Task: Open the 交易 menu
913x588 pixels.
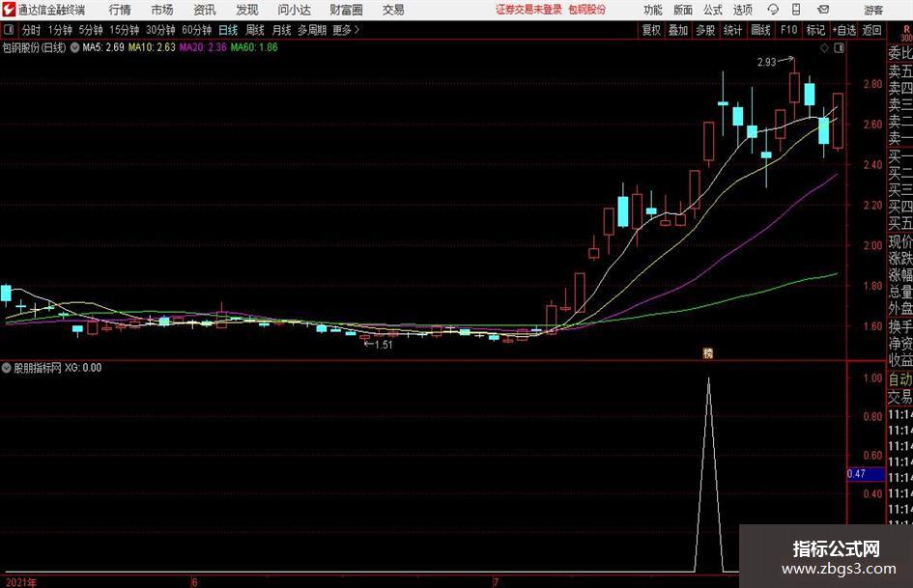Action: (x=393, y=10)
